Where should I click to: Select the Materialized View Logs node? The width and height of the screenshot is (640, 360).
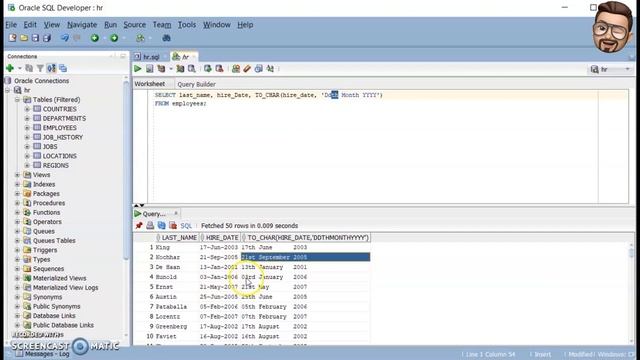click(65, 287)
